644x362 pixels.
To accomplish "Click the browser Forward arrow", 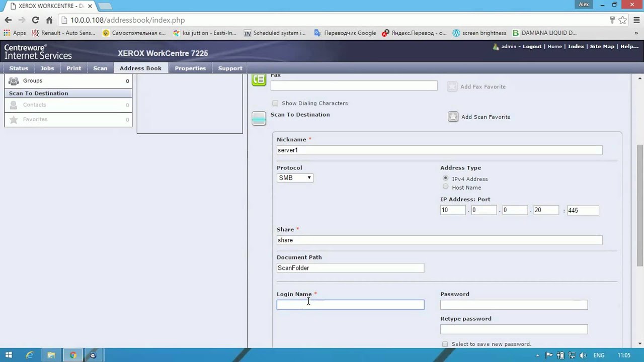I will point(22,20).
